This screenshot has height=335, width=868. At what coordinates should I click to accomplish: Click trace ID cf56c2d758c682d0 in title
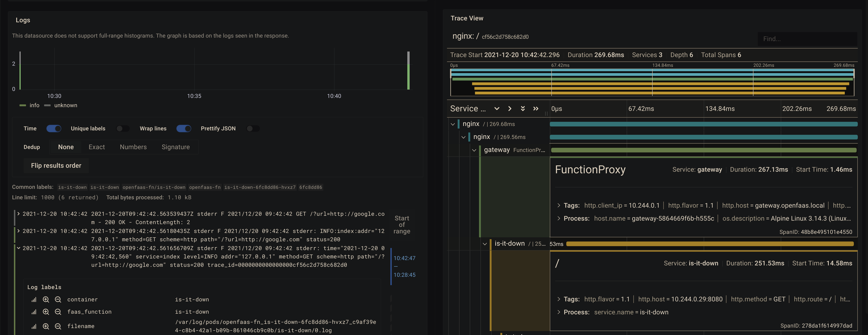point(505,37)
